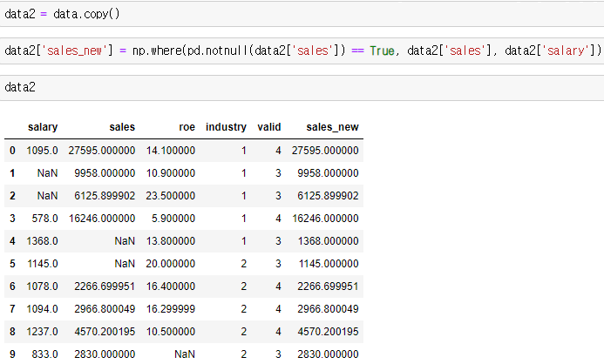Image resolution: width=604 pixels, height=364 pixels.
Task: Click sales cell 2830.000000 in sales column
Action: coord(105,354)
